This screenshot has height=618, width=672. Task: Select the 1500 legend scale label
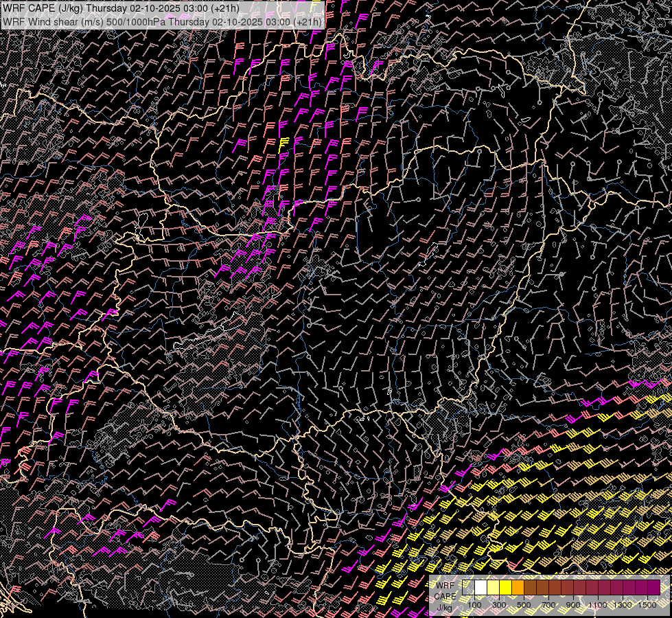(x=647, y=605)
